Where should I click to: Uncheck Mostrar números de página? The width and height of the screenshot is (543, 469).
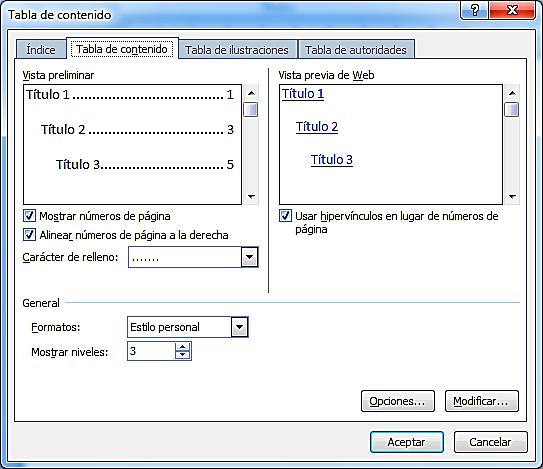coord(29,216)
